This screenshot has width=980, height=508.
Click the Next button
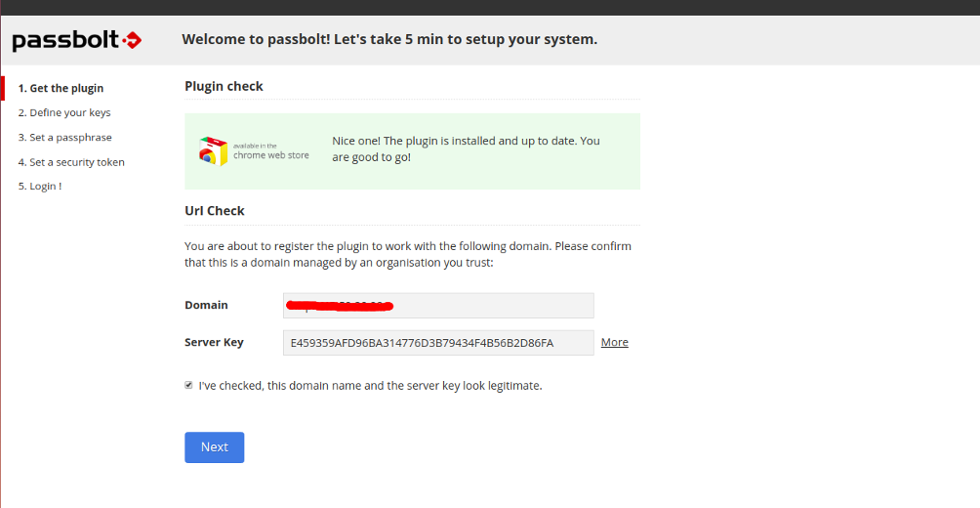[x=215, y=447]
